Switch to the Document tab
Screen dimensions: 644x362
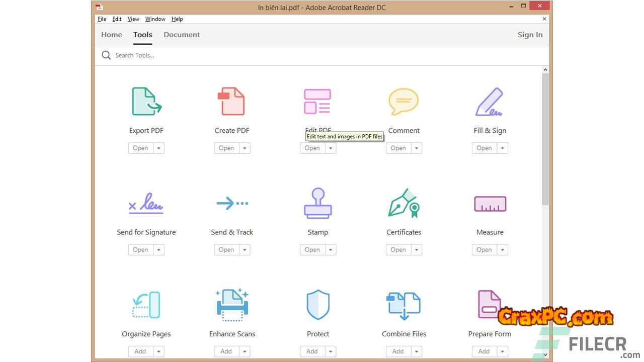[182, 35]
